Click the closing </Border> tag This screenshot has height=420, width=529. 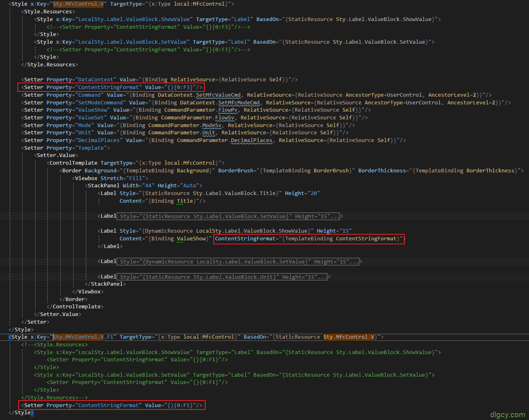74,299
